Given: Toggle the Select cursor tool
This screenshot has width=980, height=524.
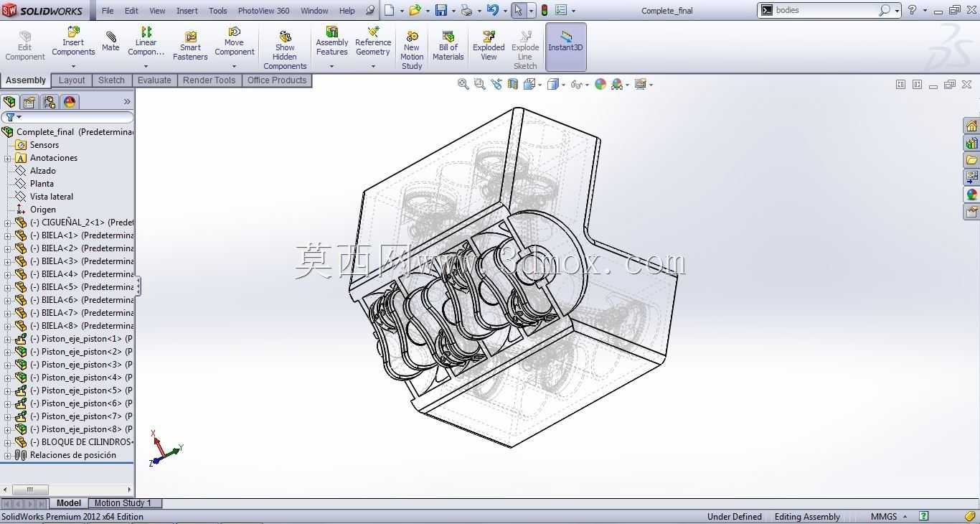Looking at the screenshot, I should click(517, 10).
